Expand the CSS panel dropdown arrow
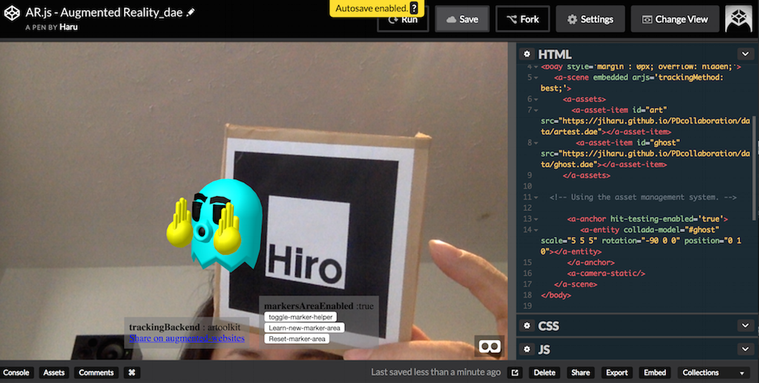The width and height of the screenshot is (759, 383). 745,325
